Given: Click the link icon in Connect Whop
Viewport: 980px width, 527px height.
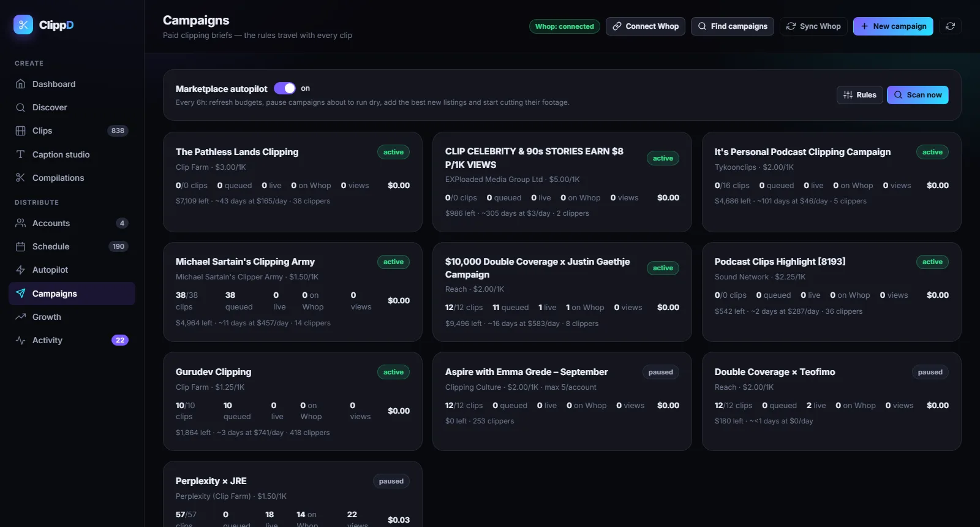Looking at the screenshot, I should [x=617, y=26].
